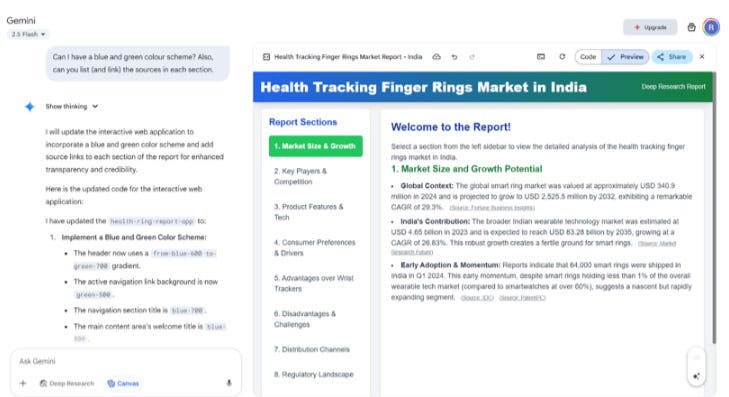Toggle Canvas mode
The image size is (729, 397).
point(123,384)
